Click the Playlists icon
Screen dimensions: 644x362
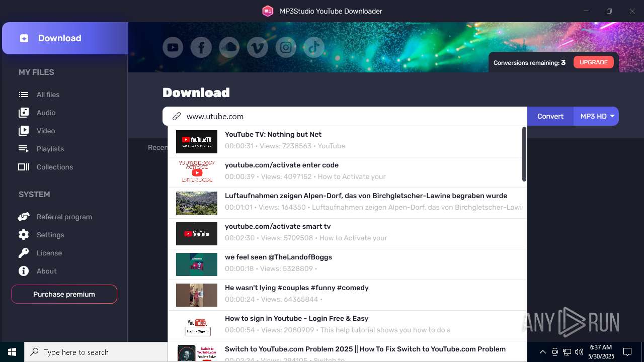tap(24, 149)
